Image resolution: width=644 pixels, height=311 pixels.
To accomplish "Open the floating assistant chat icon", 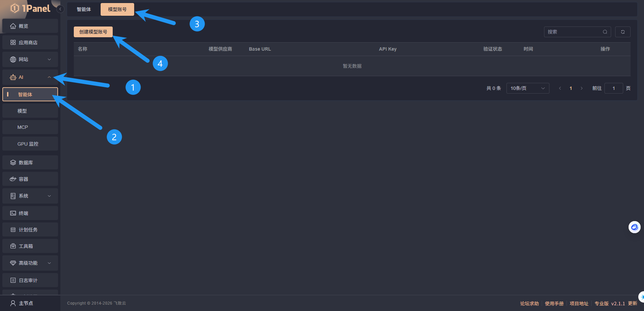I will (634, 227).
